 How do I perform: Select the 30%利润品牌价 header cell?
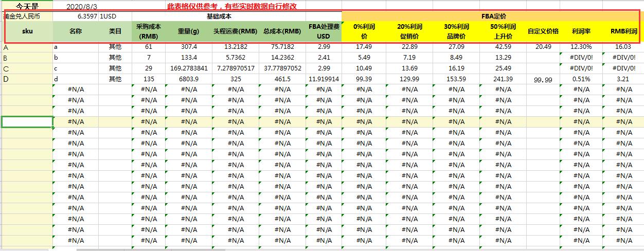point(455,31)
